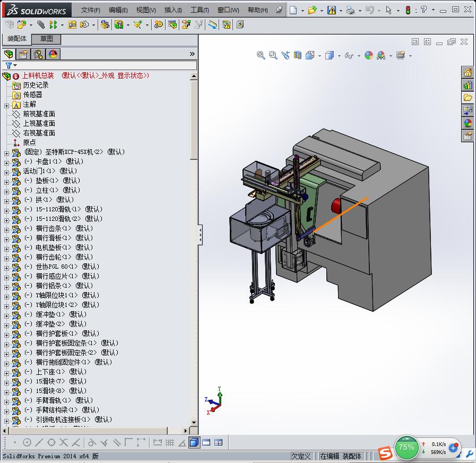
Task: Click Hide/Show Items glasses icon
Action: [349, 55]
